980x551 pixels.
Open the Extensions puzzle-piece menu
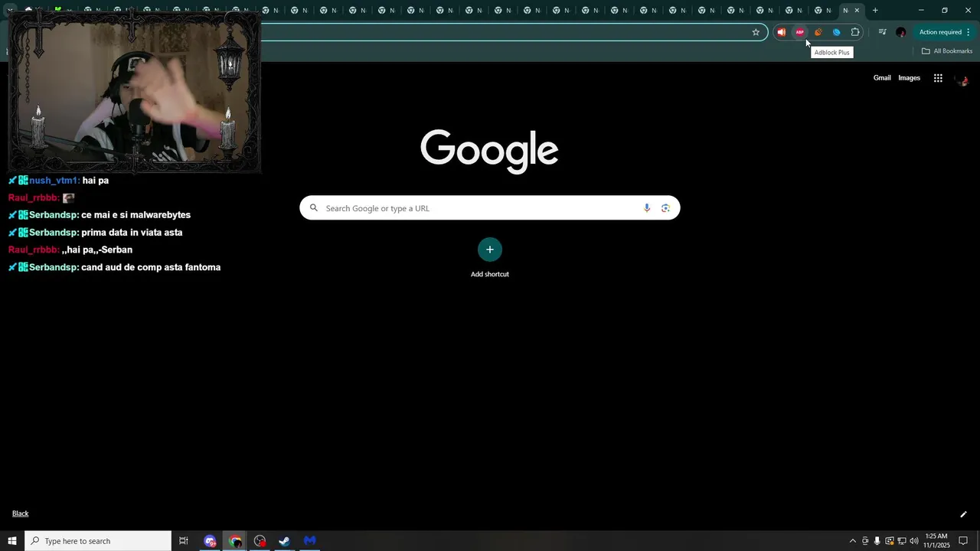pyautogui.click(x=855, y=32)
